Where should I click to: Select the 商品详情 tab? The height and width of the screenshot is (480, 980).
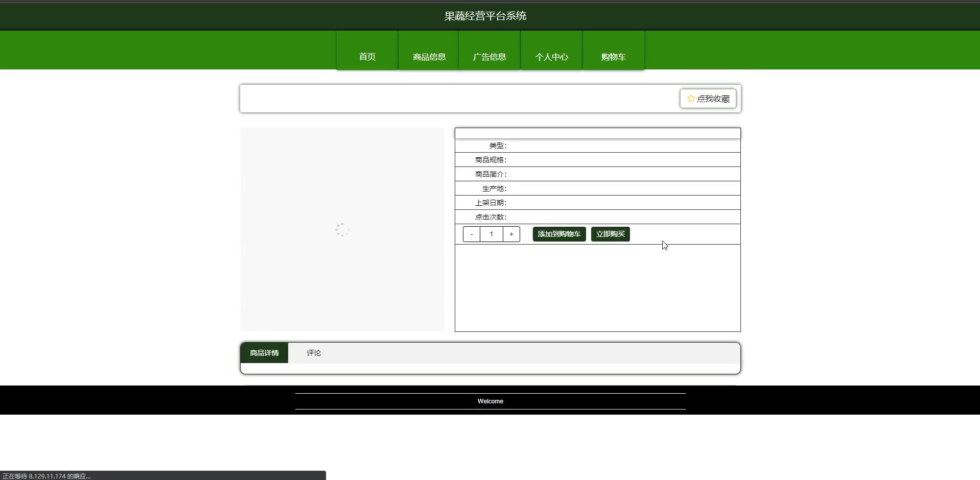coord(264,353)
